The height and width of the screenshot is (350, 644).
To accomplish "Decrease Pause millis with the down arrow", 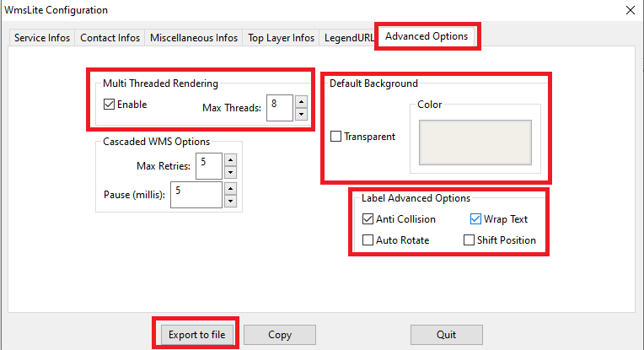I will coord(231,202).
